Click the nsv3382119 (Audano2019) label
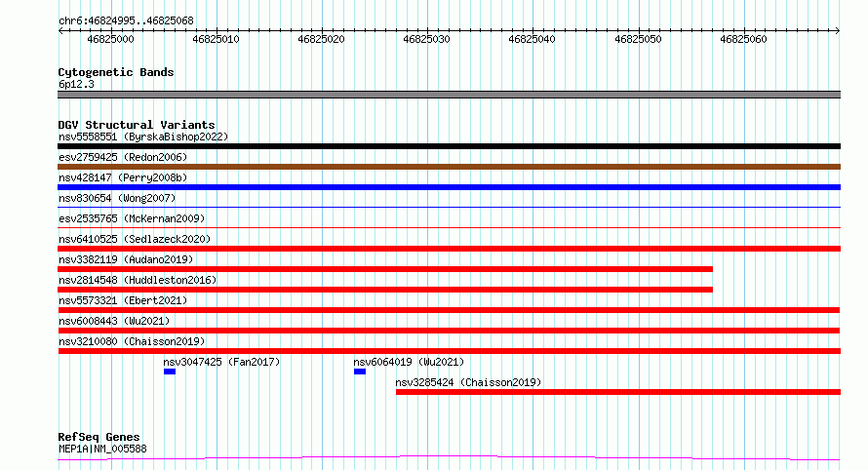 (x=126, y=259)
